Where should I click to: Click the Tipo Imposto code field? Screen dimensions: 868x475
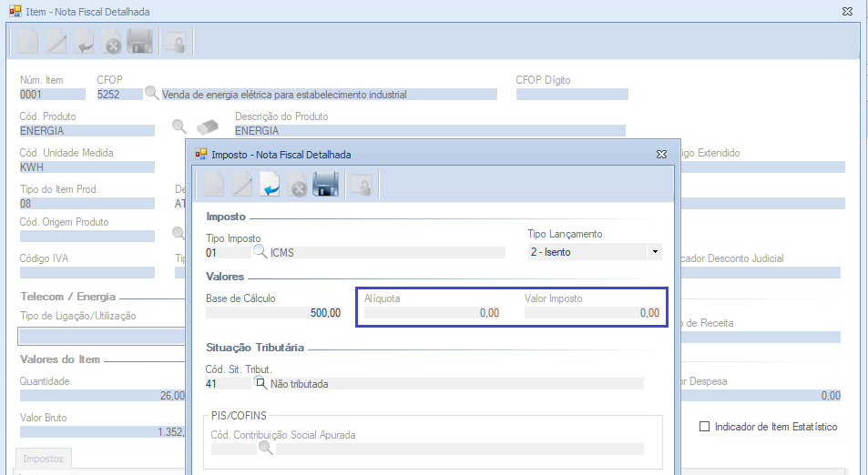227,252
